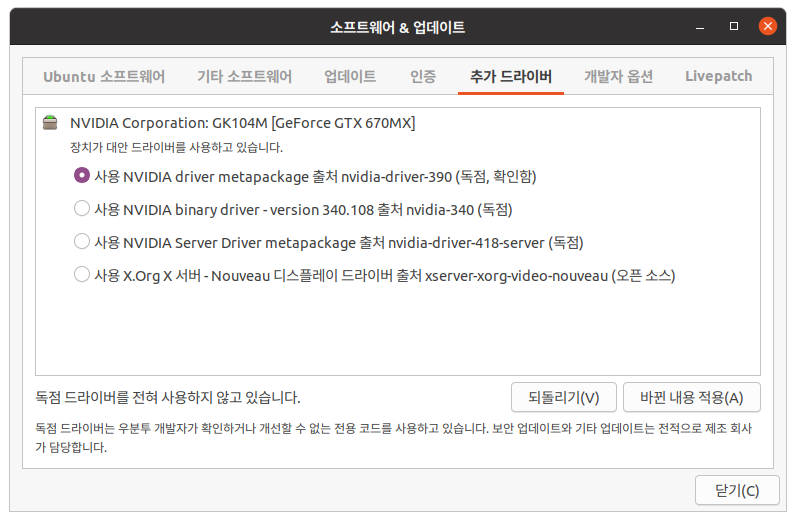Viewport: 796px width, 521px height.
Task: Open the Livepatch tab
Action: pyautogui.click(x=718, y=76)
